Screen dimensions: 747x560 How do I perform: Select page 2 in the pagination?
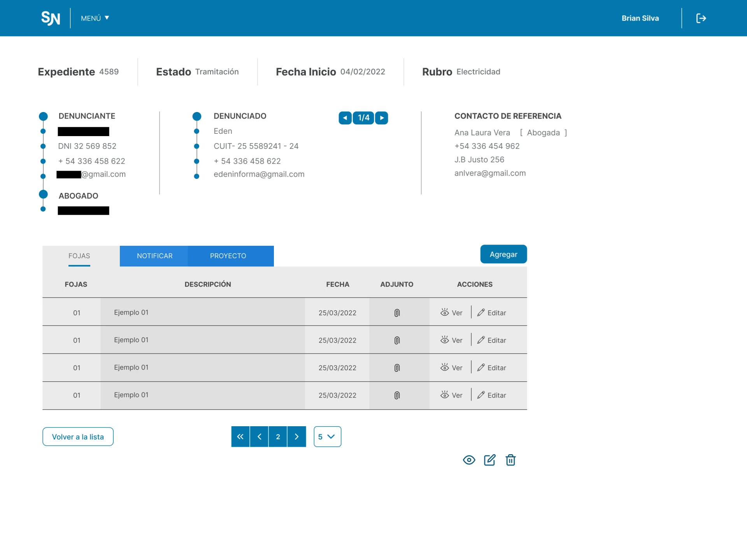(x=278, y=437)
